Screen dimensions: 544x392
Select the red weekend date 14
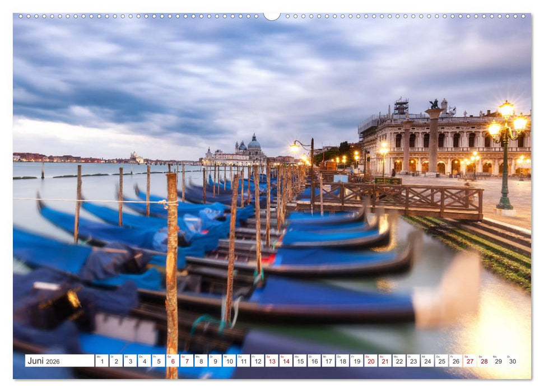click(x=285, y=362)
